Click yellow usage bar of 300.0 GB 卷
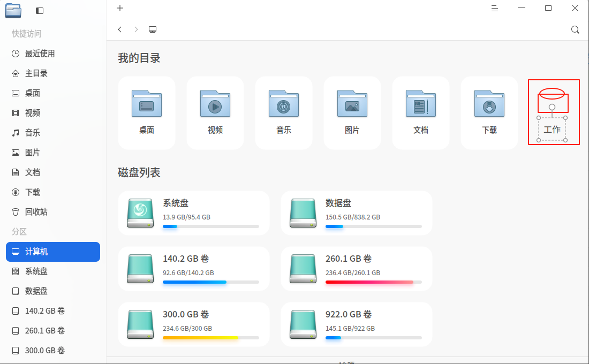 pos(211,338)
